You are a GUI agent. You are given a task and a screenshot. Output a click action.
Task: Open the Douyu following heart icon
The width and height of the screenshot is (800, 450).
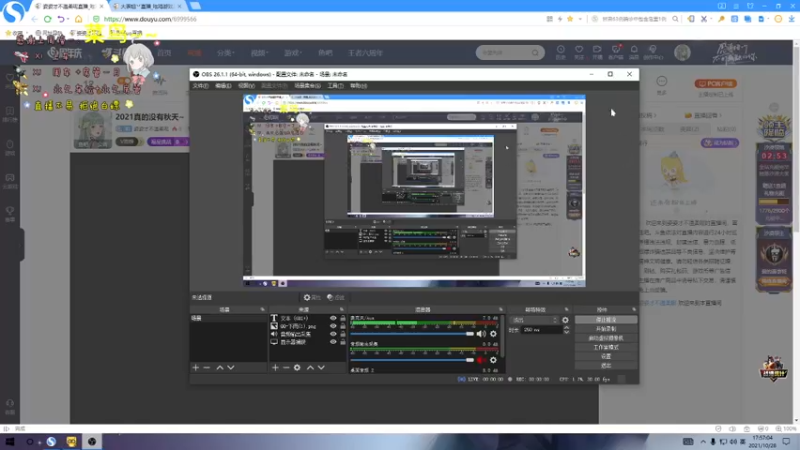[579, 52]
